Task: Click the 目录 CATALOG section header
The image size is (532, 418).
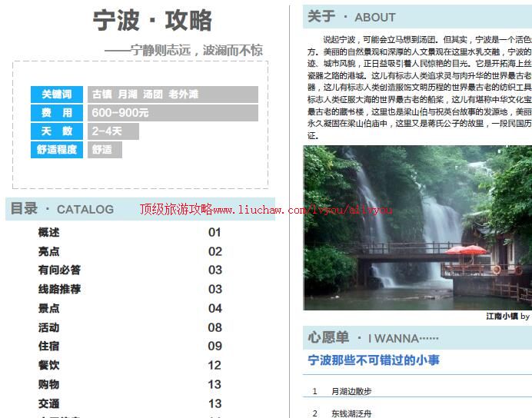Action: pos(62,209)
